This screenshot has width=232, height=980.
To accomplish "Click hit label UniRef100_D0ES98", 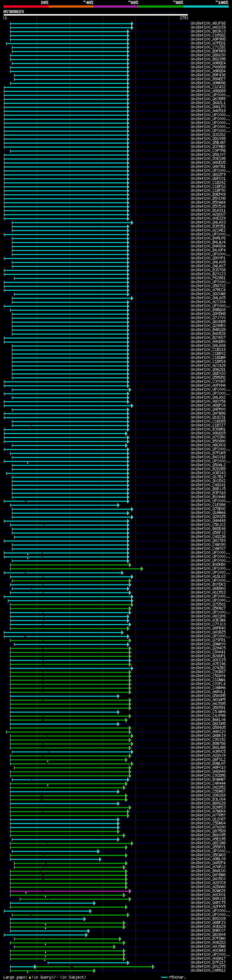I will [x=208, y=159].
